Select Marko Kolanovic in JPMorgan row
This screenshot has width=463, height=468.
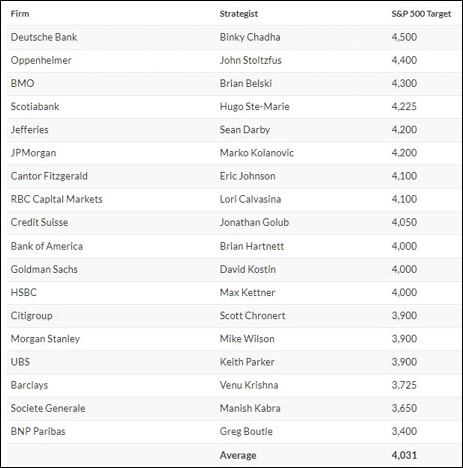coord(257,153)
